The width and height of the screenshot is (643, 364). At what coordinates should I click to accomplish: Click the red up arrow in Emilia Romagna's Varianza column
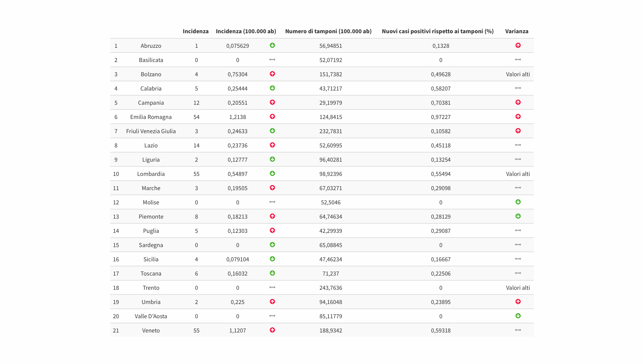[x=518, y=117]
